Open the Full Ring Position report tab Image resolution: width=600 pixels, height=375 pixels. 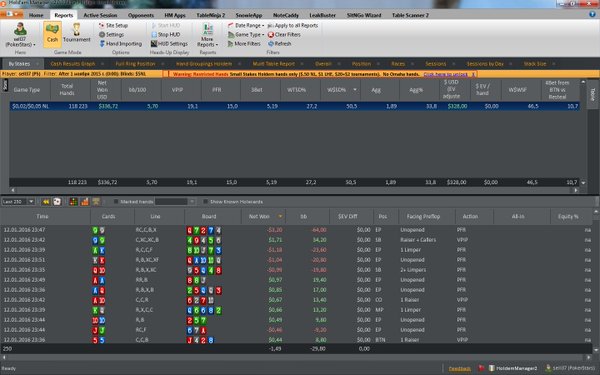tap(135, 64)
